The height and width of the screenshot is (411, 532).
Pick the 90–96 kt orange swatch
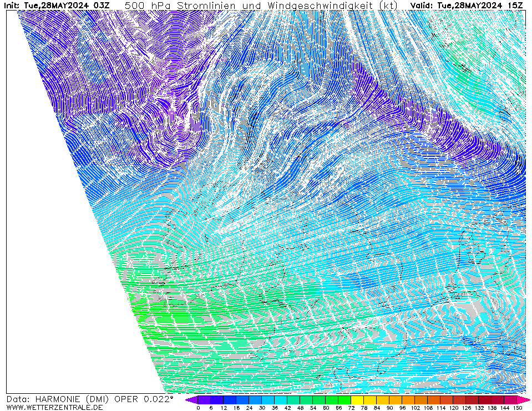[396, 400]
